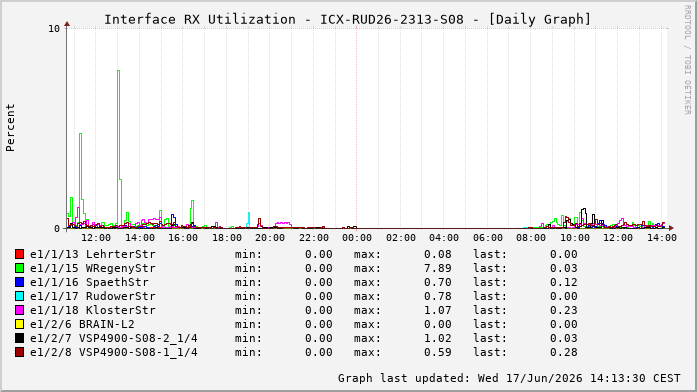Click the 08:00 x-axis time label
Image resolution: width=697 pixels, height=392 pixels.
[x=531, y=238]
